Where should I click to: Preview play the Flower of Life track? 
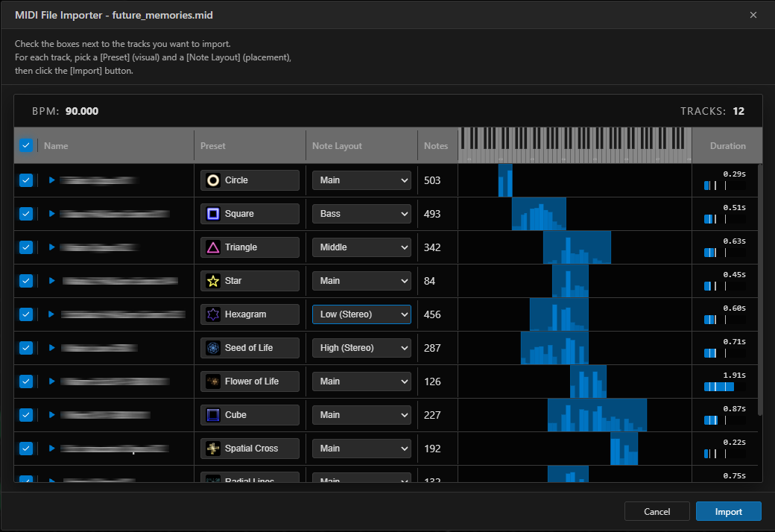51,381
